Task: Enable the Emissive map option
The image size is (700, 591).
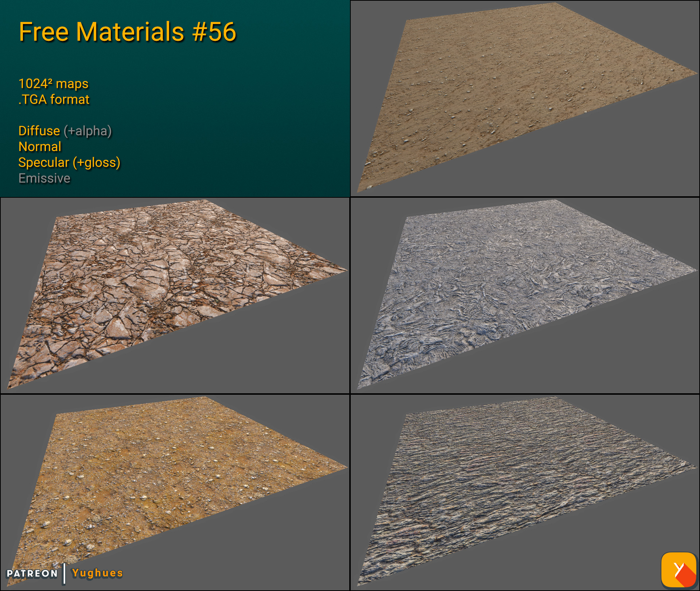Action: tap(44, 178)
